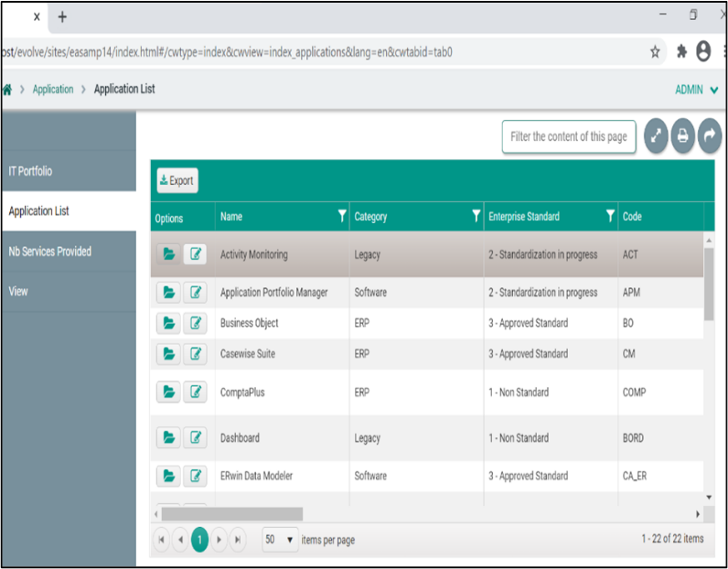Click the home icon in the breadcrumb
This screenshot has height=569, width=728.
[7, 90]
